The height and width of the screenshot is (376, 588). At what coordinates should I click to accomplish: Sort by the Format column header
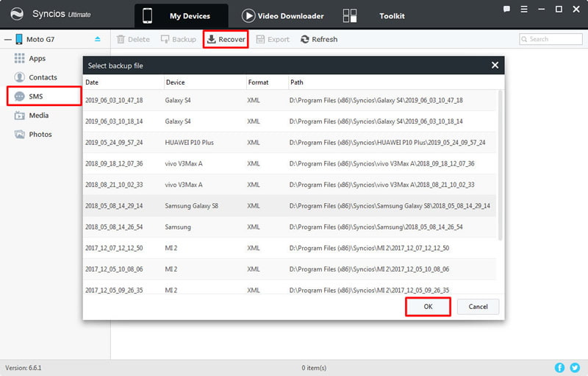259,82
